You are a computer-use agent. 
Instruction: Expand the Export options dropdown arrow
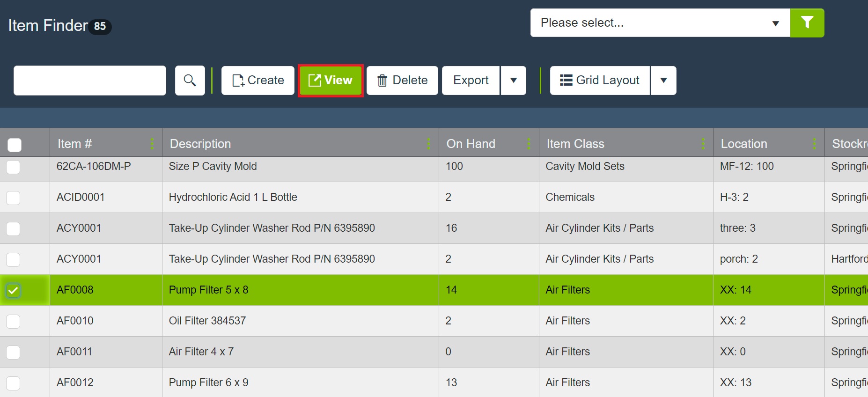pos(513,81)
